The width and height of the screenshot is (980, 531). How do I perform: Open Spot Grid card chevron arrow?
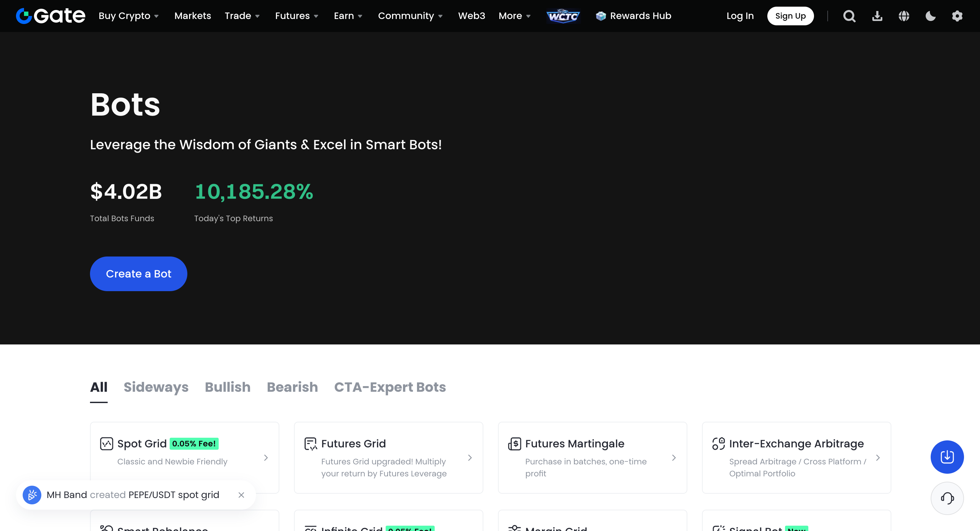coord(266,458)
